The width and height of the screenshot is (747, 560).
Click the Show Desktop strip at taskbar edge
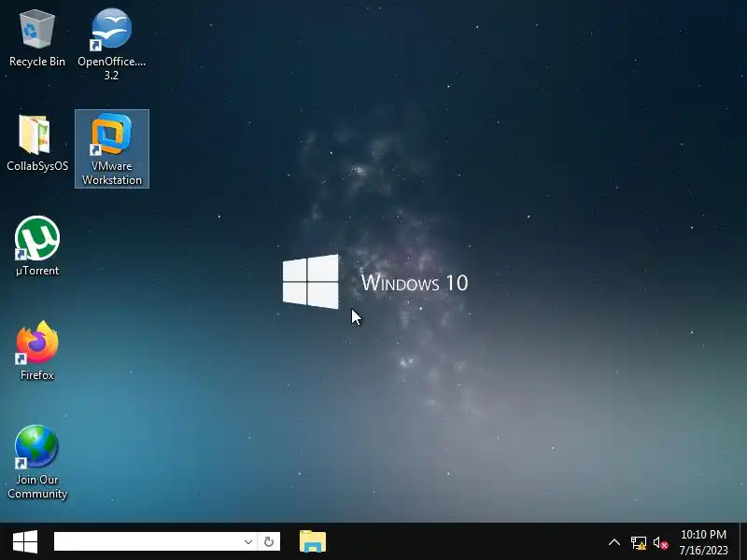743,542
